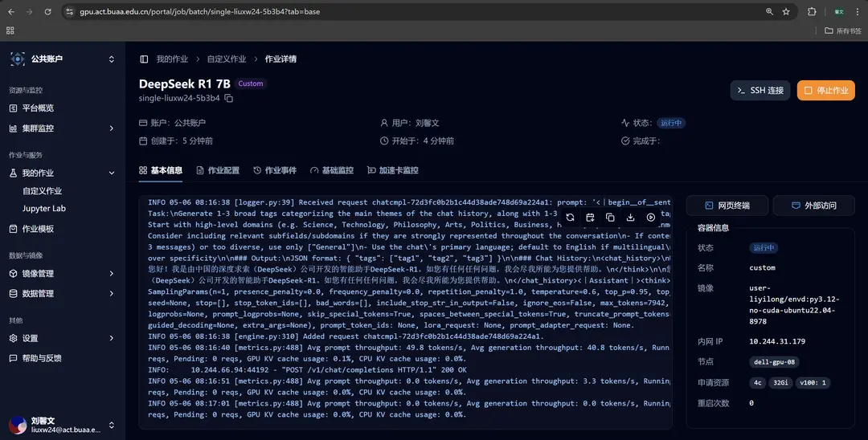This screenshot has width=868, height=440.
Task: Click the 作业详情 breadcrumb text
Action: [x=280, y=59]
